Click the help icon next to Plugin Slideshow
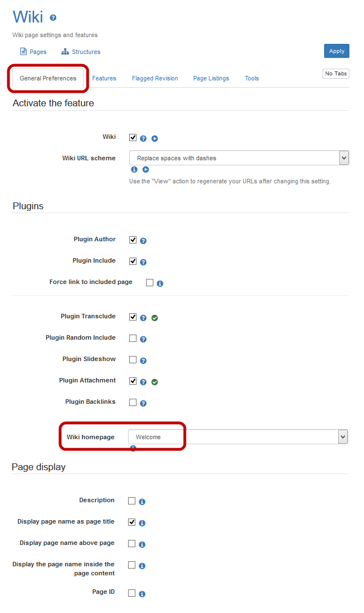The image size is (364, 613). pyautogui.click(x=143, y=360)
